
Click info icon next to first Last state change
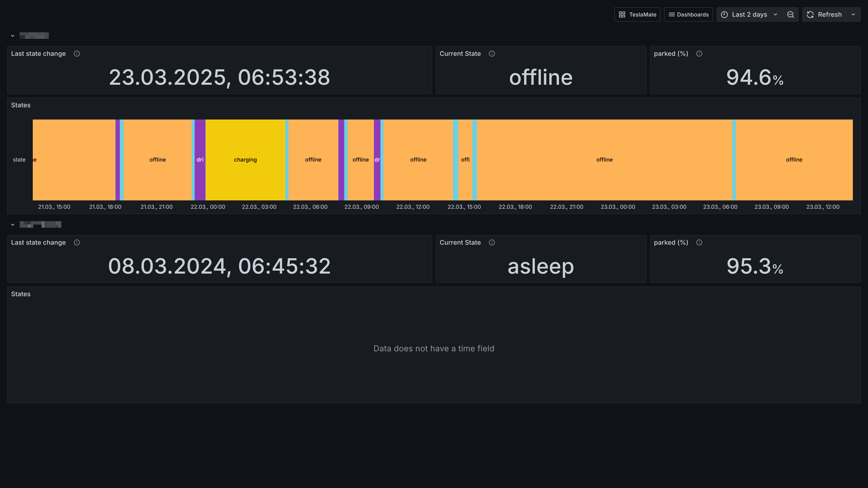77,54
